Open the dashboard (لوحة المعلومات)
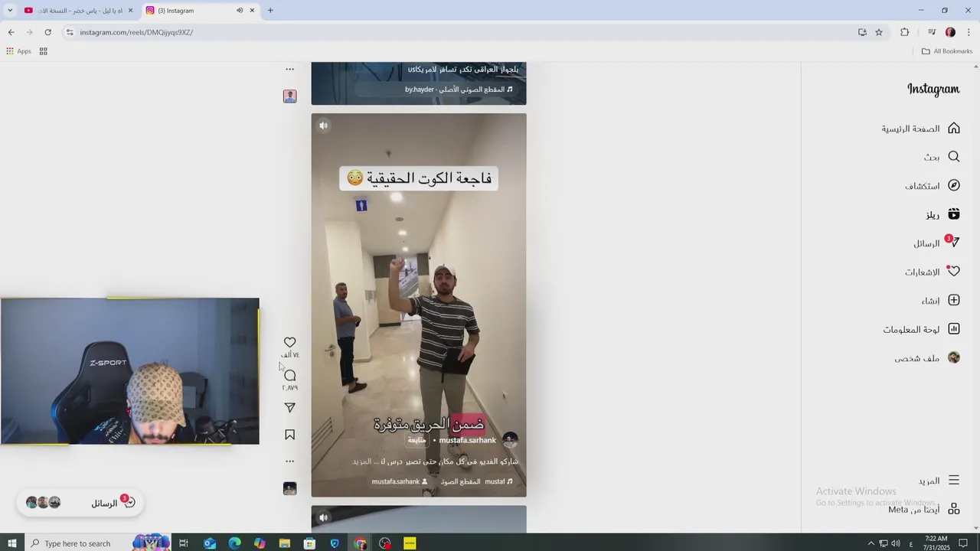980x551 pixels. 921,329
